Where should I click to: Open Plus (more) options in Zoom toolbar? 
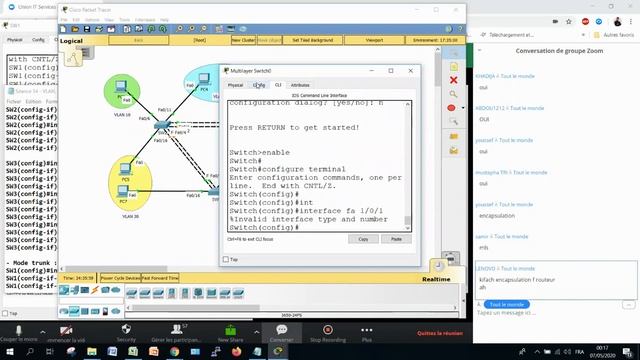coord(367,333)
